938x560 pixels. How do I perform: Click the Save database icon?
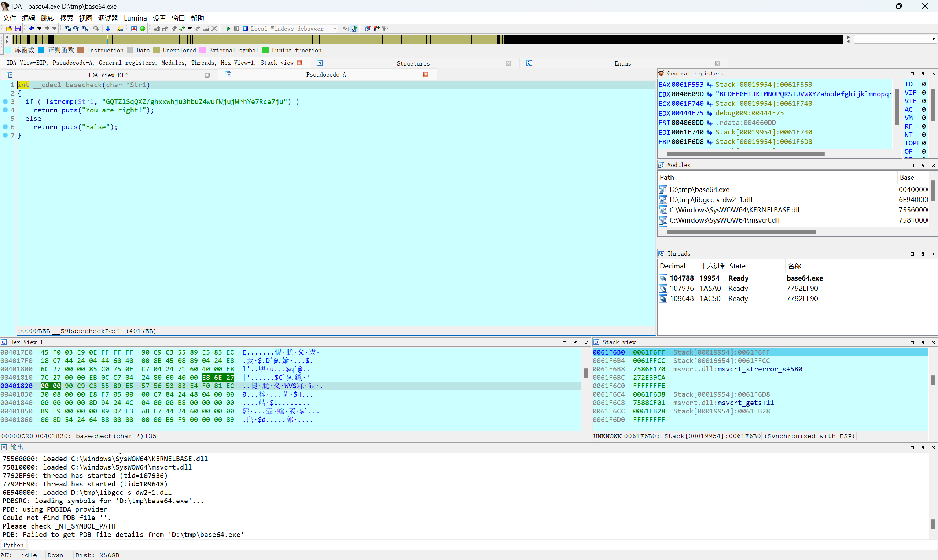(x=17, y=29)
